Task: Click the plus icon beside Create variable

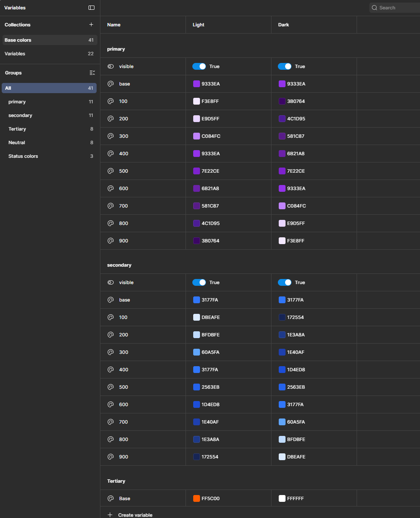Action: coord(109,515)
